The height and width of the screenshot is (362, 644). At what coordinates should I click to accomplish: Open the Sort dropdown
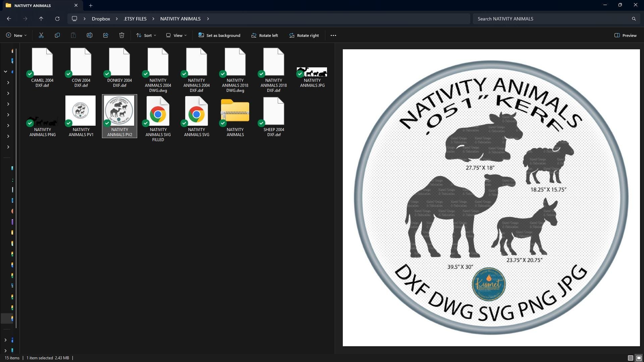tap(146, 35)
